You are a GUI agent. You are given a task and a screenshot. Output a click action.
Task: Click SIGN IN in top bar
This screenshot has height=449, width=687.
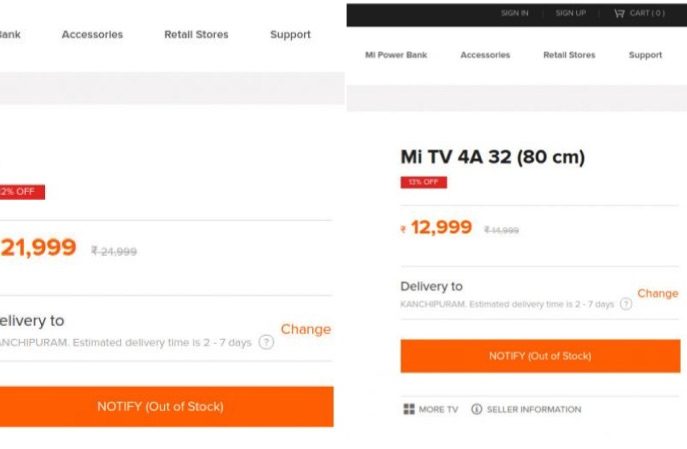(515, 13)
